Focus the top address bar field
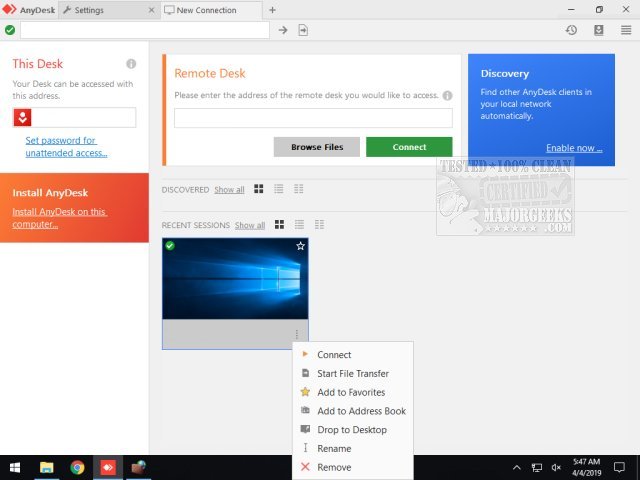The image size is (640, 480). point(145,30)
